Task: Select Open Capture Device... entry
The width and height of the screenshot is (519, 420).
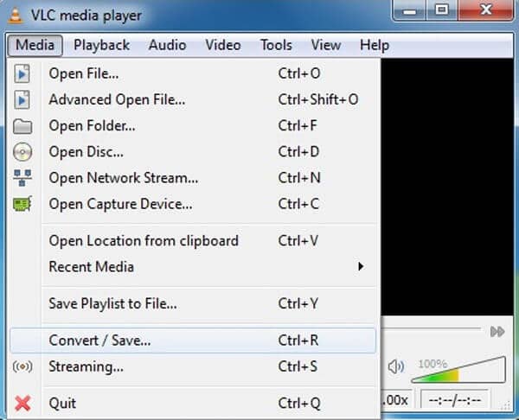Action: (193, 204)
